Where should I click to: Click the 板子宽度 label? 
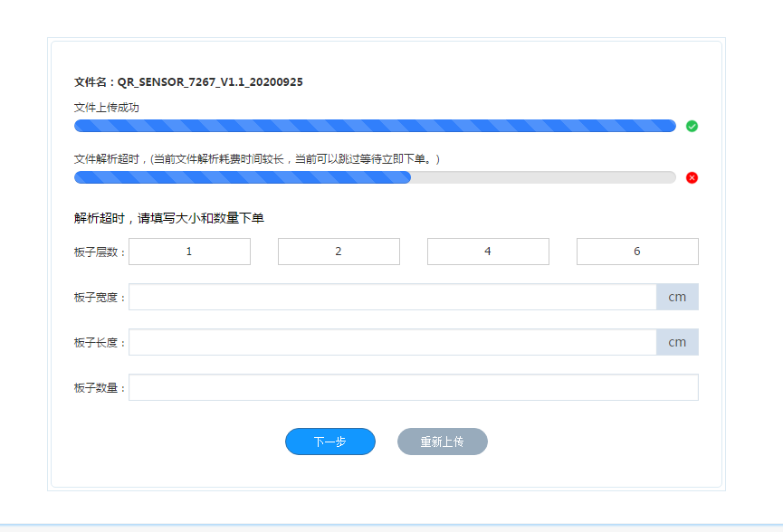click(99, 298)
